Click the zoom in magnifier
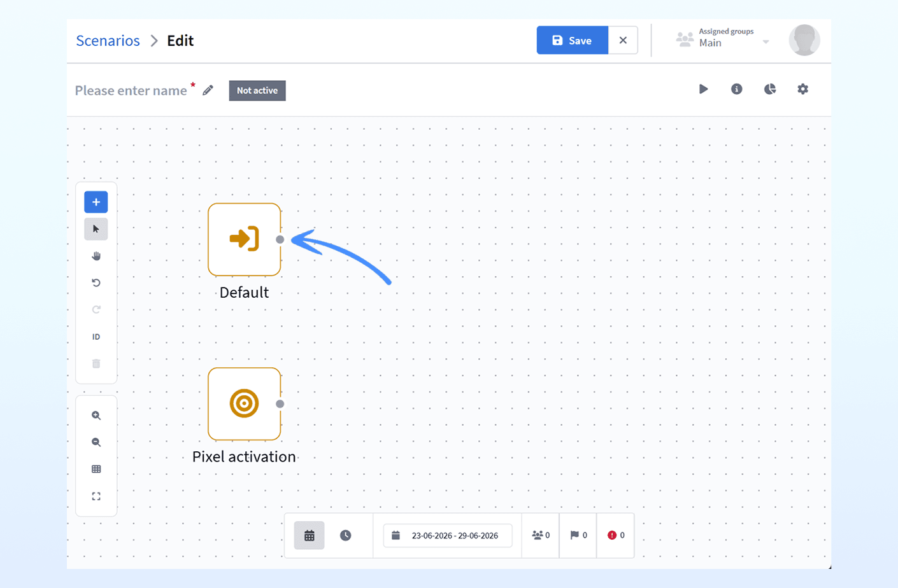 (96, 416)
